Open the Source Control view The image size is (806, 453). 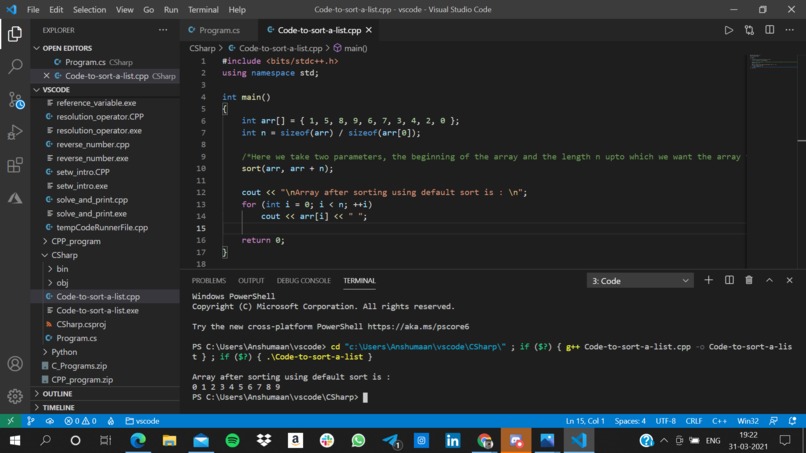pyautogui.click(x=15, y=100)
